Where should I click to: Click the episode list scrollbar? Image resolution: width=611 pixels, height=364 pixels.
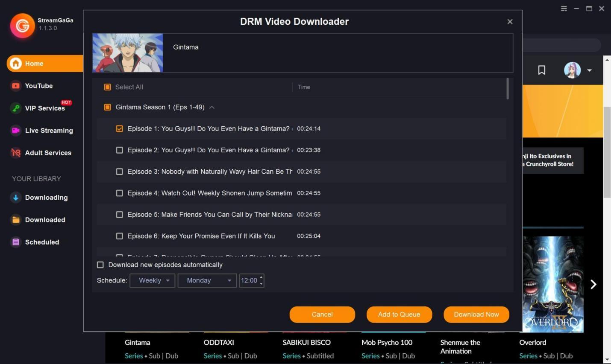click(508, 89)
